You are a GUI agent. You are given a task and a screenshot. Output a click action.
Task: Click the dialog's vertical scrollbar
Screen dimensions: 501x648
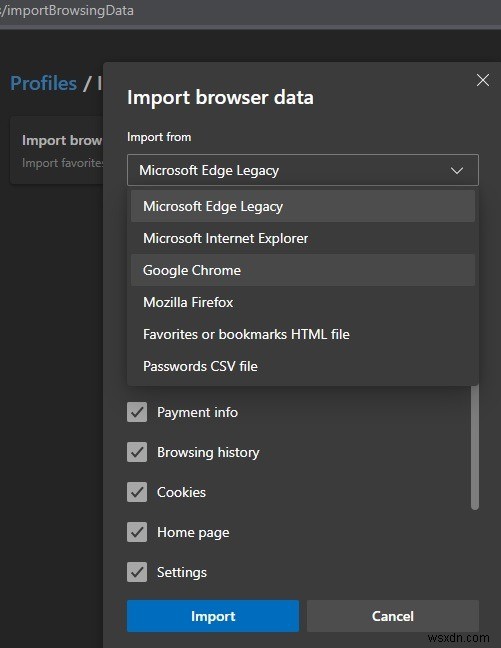pos(475,448)
